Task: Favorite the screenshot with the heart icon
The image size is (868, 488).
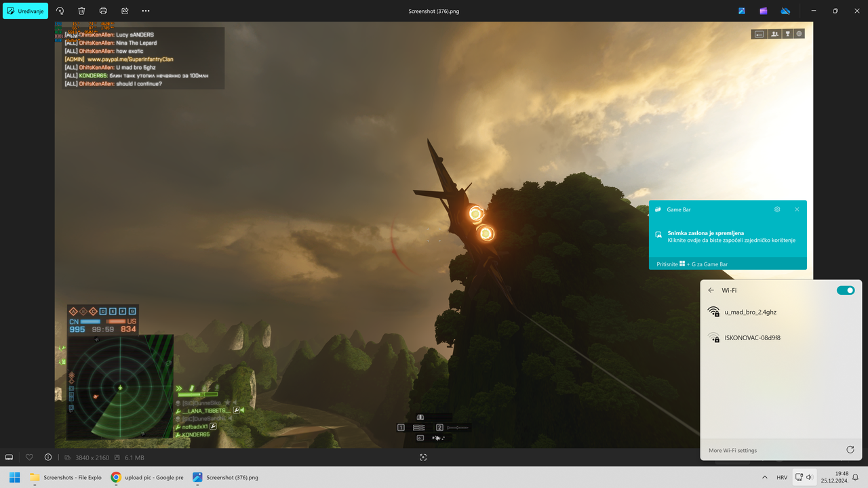Action: [29, 457]
